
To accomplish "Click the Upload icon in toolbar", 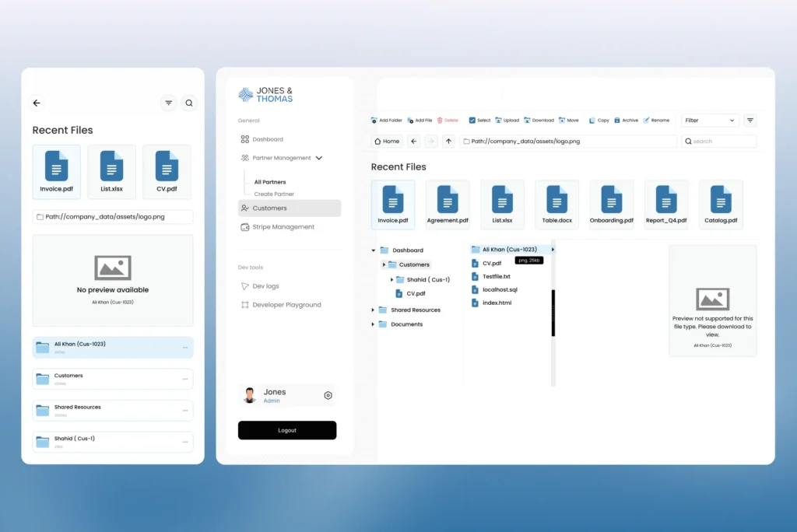I will tap(498, 121).
